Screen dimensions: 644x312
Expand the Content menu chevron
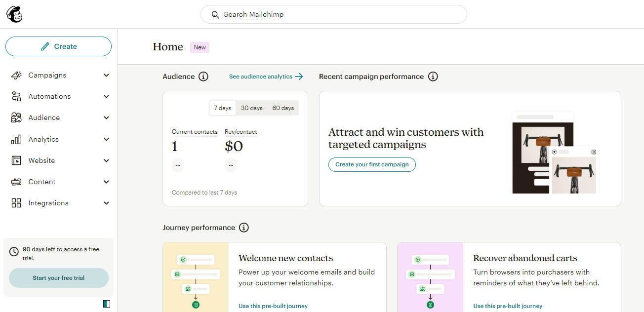click(x=106, y=182)
